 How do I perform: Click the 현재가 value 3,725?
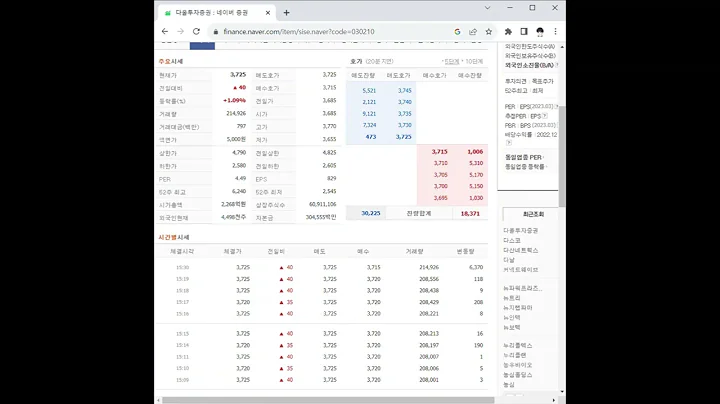pyautogui.click(x=238, y=74)
